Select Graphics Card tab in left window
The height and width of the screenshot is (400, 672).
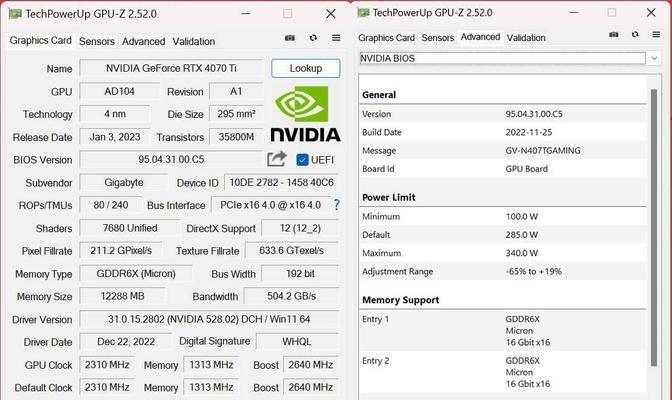click(x=40, y=40)
